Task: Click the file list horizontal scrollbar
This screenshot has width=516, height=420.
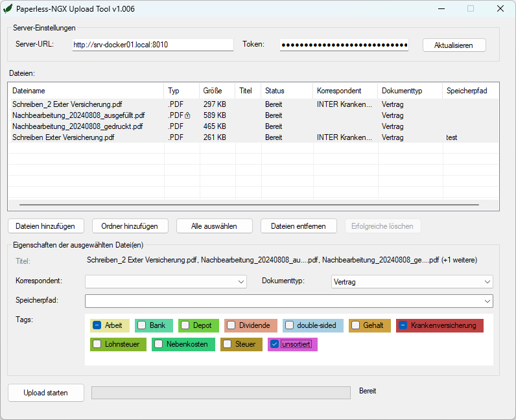Action: 249,205
